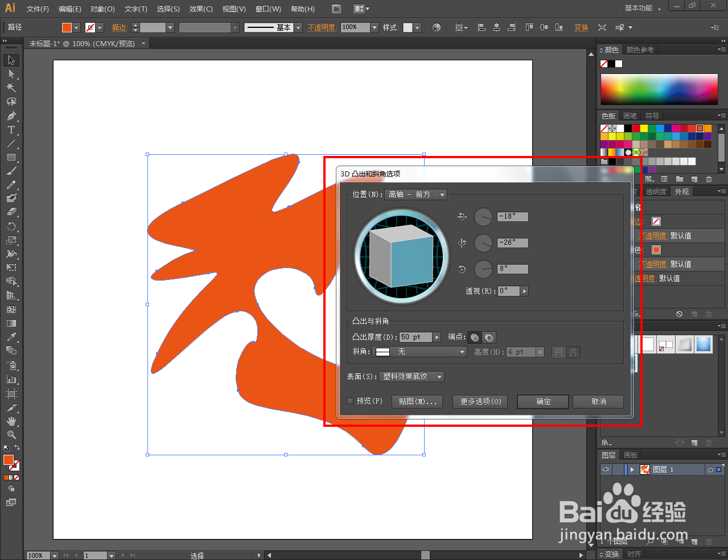The height and width of the screenshot is (560, 728).
Task: Open the Opacity percentage dropdown in control bar
Action: pyautogui.click(x=374, y=27)
